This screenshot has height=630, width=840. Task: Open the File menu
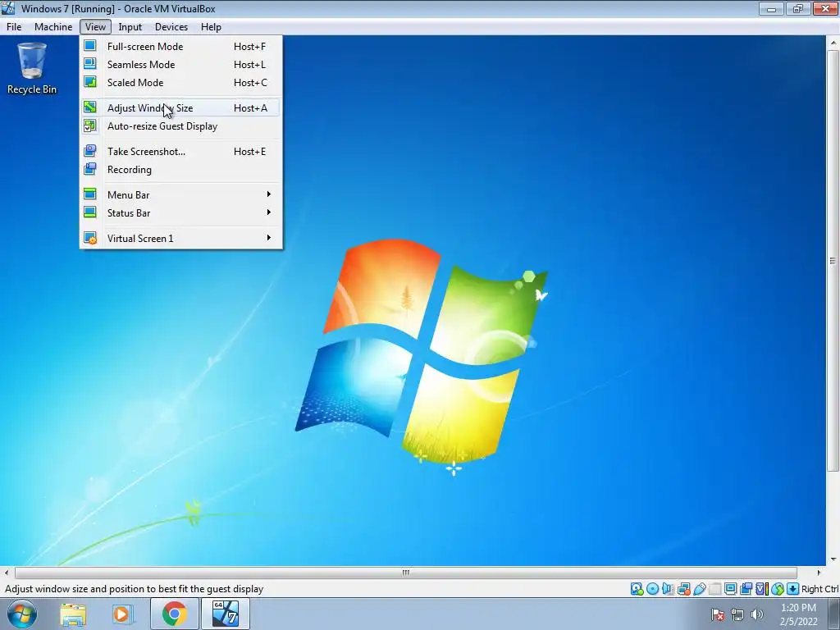(x=14, y=27)
